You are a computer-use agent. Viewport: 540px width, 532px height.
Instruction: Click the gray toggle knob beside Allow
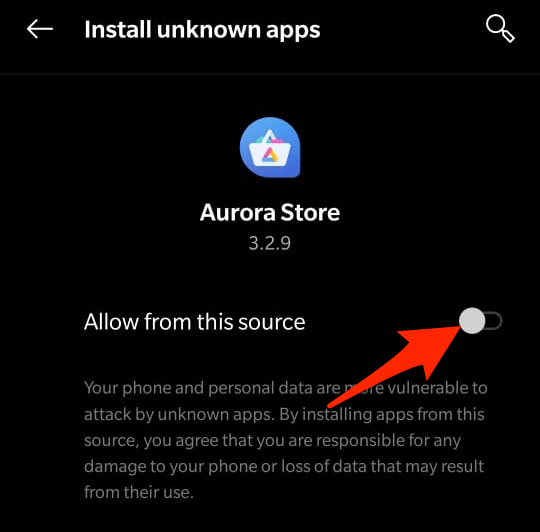[x=472, y=321]
